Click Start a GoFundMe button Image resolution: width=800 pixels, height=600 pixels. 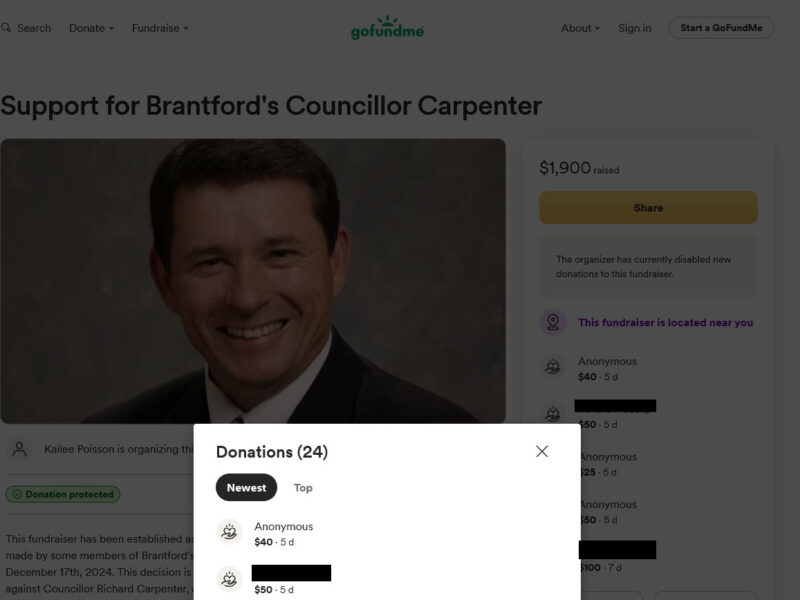pos(721,28)
